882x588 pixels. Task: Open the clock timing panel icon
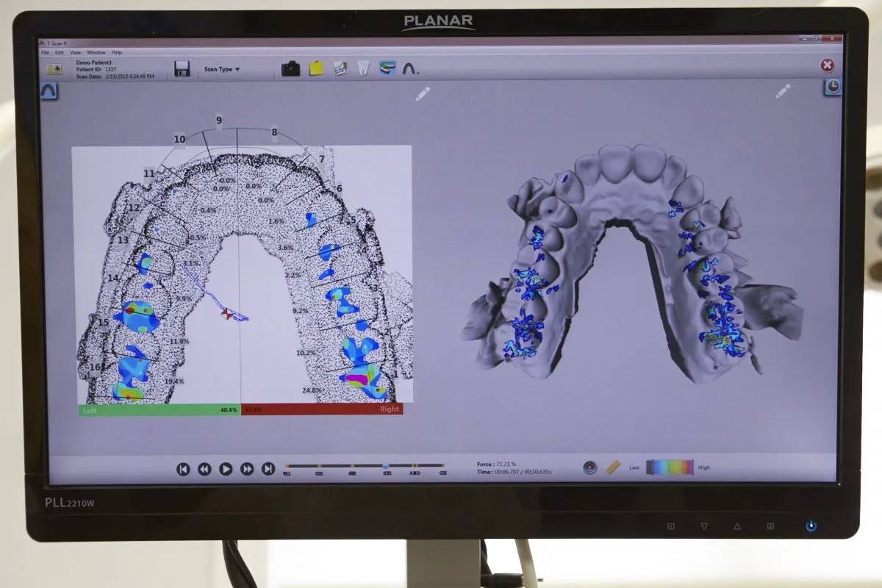click(x=833, y=87)
